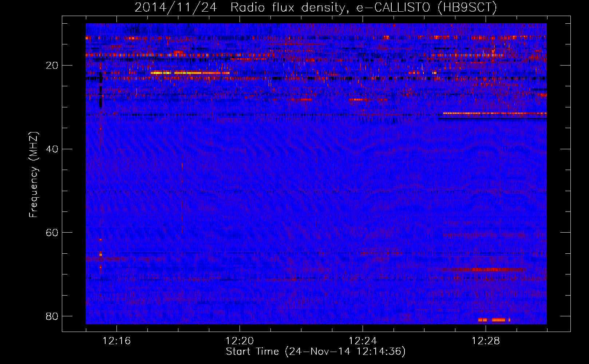The height and width of the screenshot is (364, 589).
Task: Click the 12:20 time tick label
Action: (x=240, y=341)
